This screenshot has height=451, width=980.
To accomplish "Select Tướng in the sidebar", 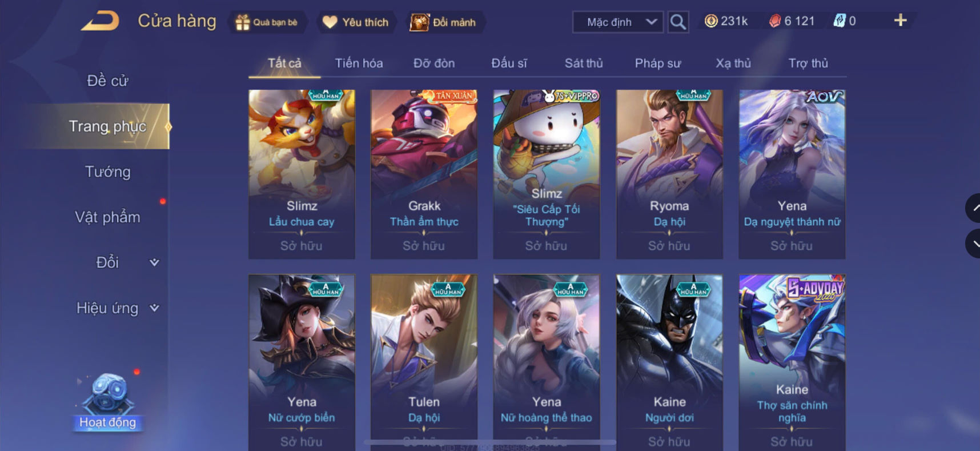I will (x=107, y=171).
